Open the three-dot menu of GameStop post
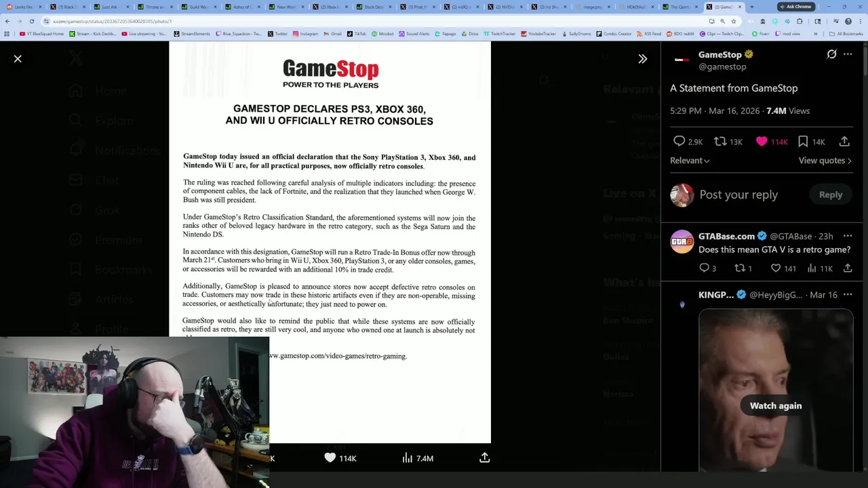This screenshot has width=868, height=488. pyautogui.click(x=848, y=54)
